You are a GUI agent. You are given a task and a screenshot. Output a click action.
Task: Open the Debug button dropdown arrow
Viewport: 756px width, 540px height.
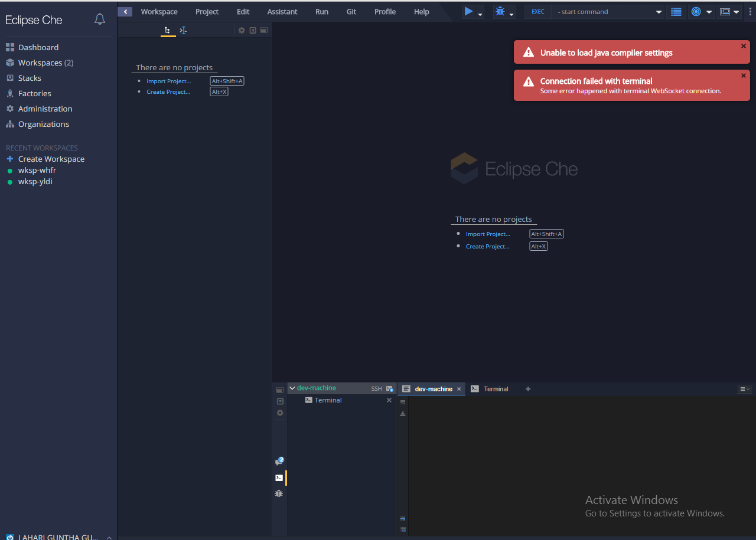511,14
